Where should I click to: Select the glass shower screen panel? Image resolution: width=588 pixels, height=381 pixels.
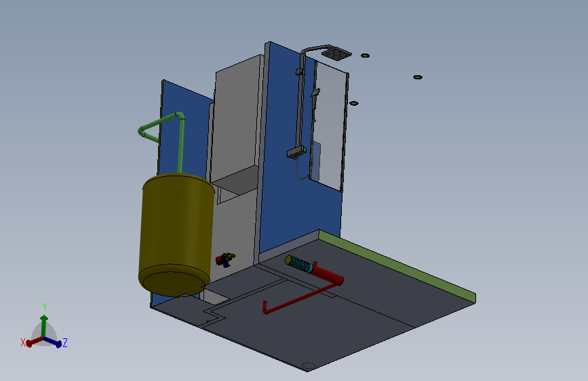[x=329, y=126]
